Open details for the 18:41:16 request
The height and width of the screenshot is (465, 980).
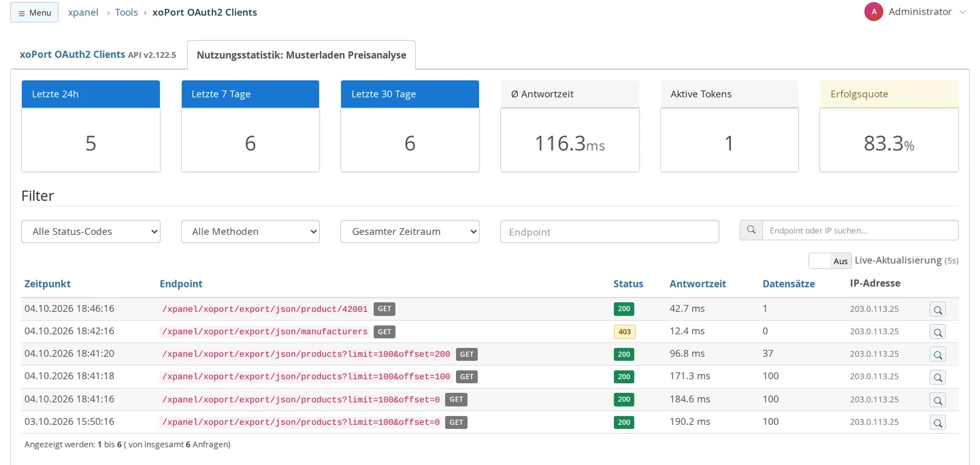(x=938, y=400)
